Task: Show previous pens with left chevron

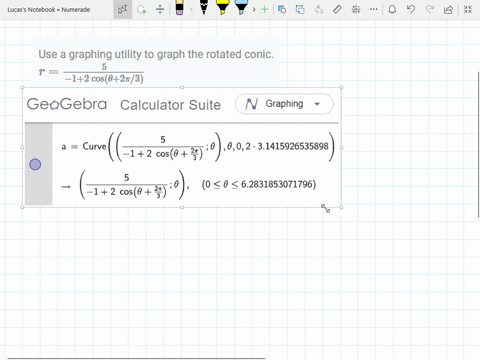Action: (191, 10)
